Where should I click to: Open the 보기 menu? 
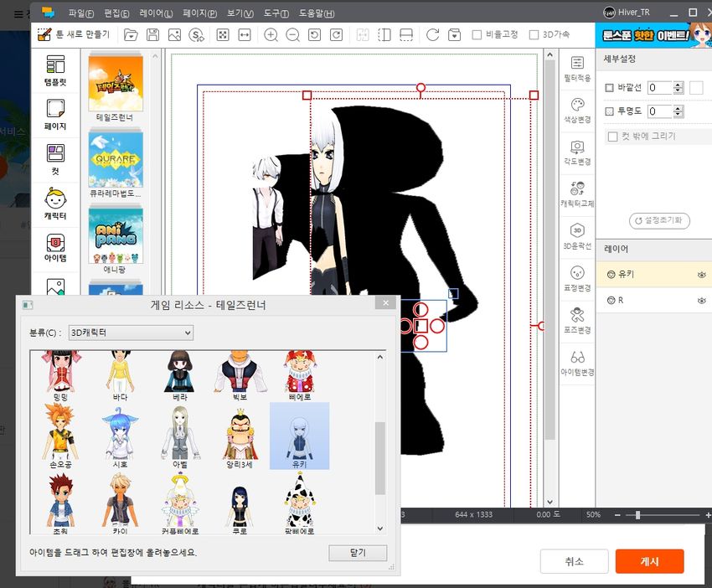point(240,13)
